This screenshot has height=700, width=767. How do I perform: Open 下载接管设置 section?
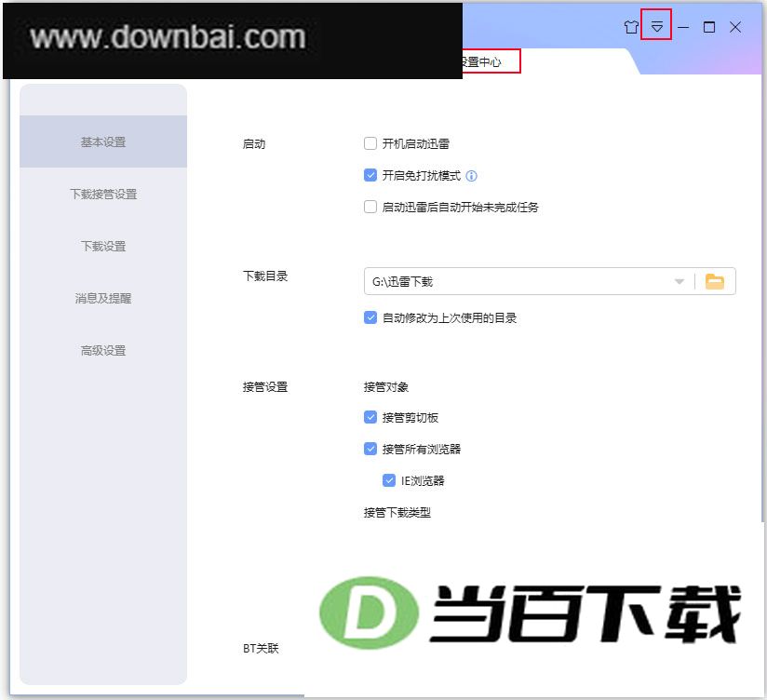click(103, 195)
